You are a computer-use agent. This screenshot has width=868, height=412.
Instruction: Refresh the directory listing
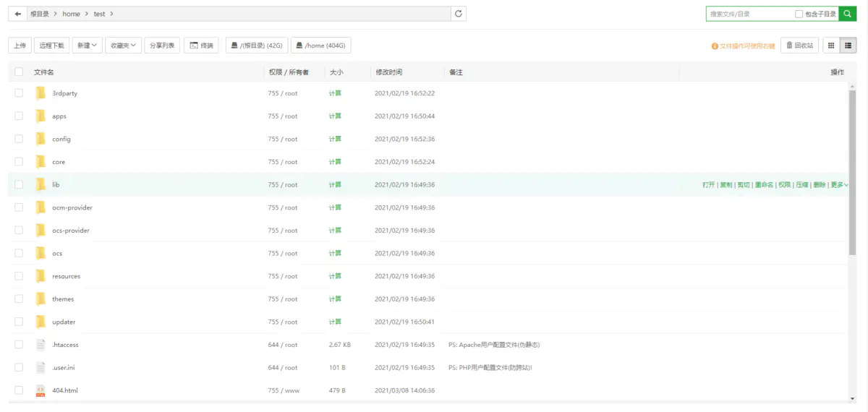[459, 14]
